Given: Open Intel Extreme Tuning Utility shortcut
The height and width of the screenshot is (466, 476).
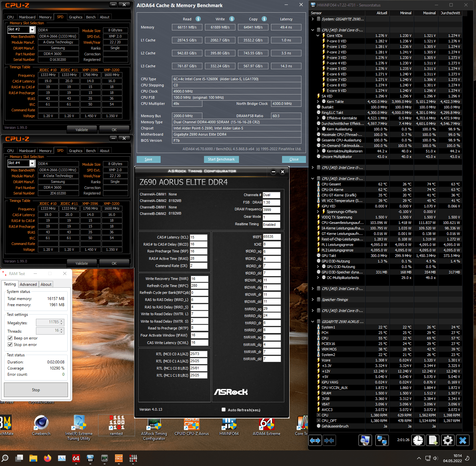Looking at the screenshot, I should point(79,427).
